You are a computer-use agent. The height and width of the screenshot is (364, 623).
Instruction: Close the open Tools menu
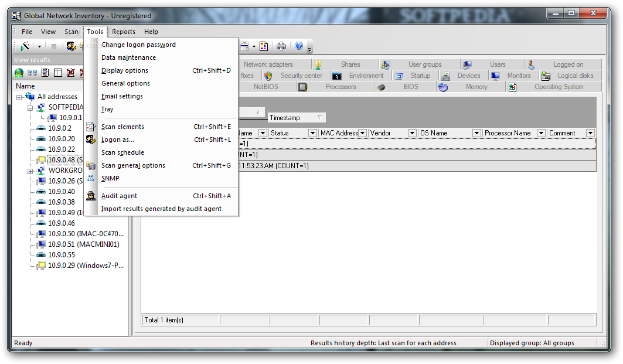95,32
